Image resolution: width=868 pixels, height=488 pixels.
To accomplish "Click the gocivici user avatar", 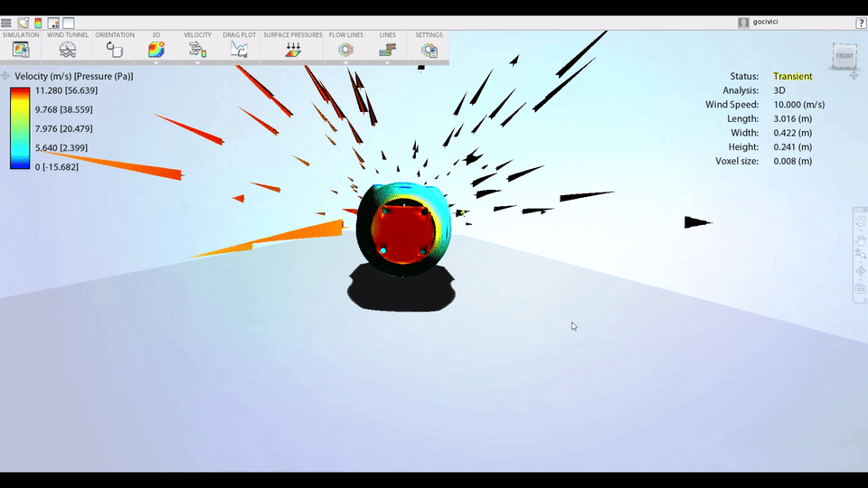I will pyautogui.click(x=743, y=22).
